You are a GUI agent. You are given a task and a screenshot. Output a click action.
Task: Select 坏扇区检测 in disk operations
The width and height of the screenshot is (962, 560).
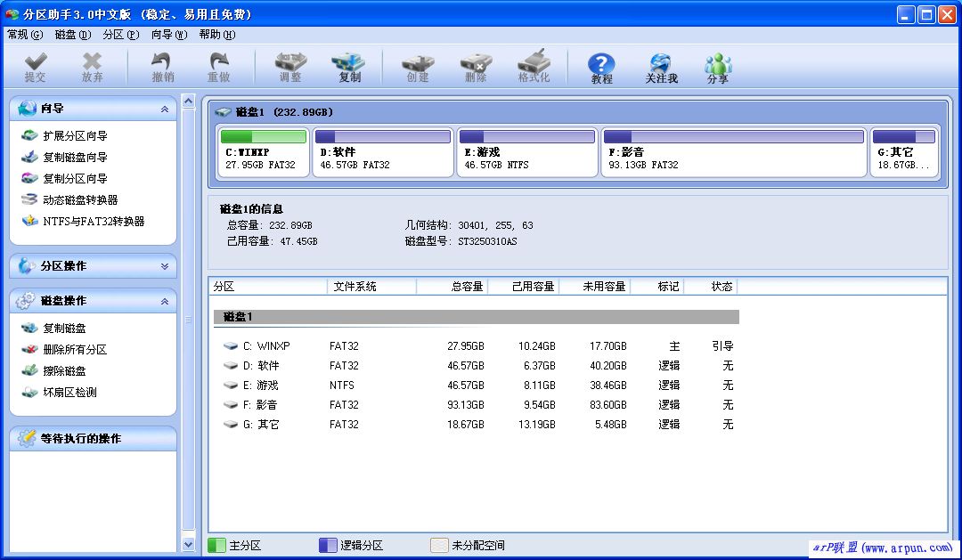[x=69, y=393]
